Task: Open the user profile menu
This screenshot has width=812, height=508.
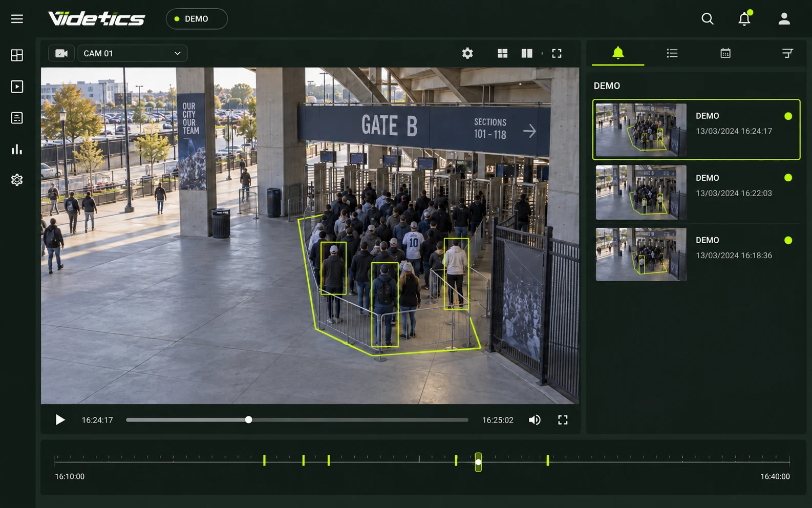Action: (x=784, y=19)
